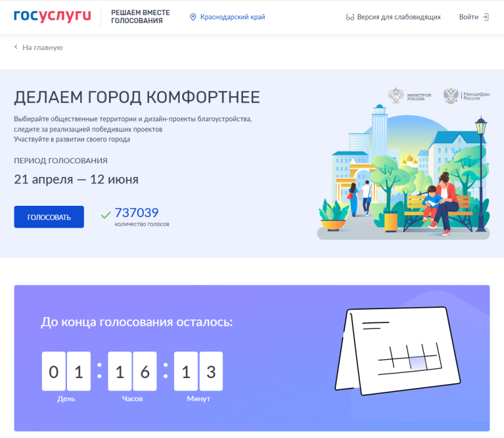Click the calendar illustration in countdown banner

(398, 351)
